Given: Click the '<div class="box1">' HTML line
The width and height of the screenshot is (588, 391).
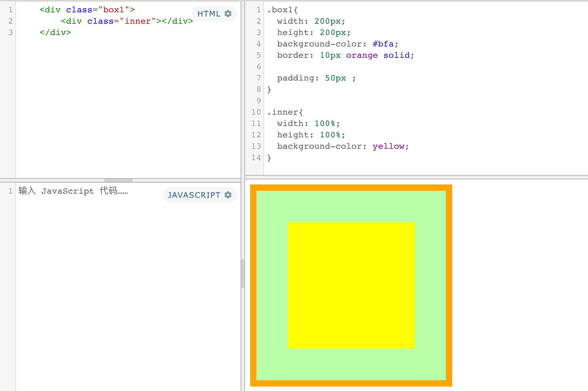Looking at the screenshot, I should pyautogui.click(x=87, y=10).
